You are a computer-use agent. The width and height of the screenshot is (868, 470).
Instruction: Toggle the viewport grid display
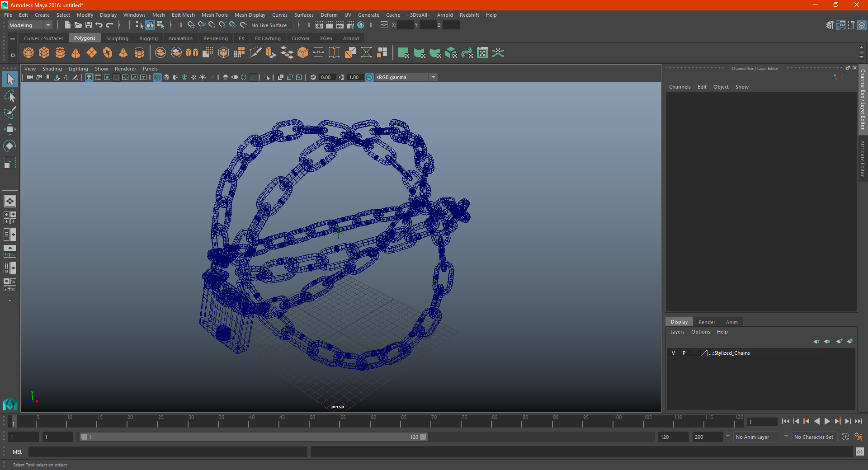(89, 77)
